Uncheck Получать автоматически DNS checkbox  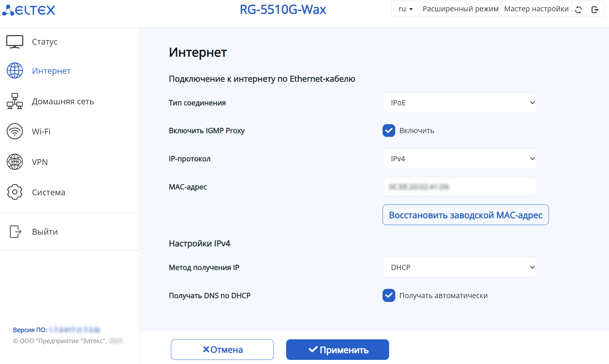pos(389,296)
